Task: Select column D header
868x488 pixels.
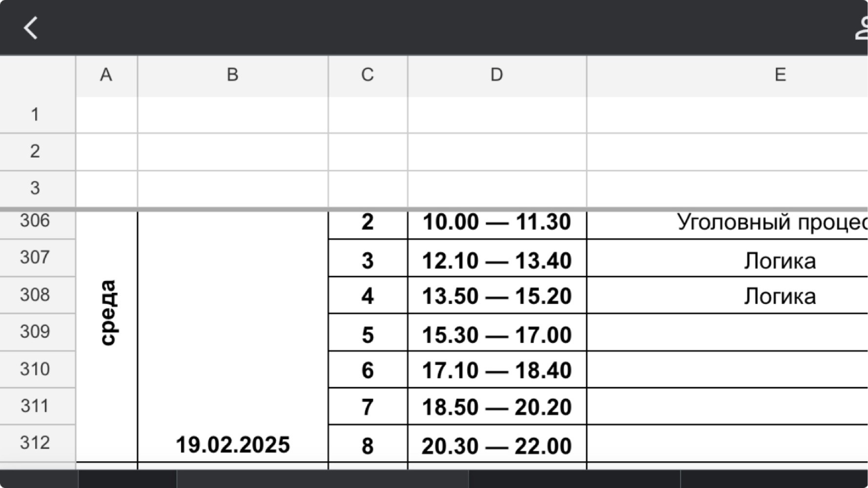Action: [496, 75]
